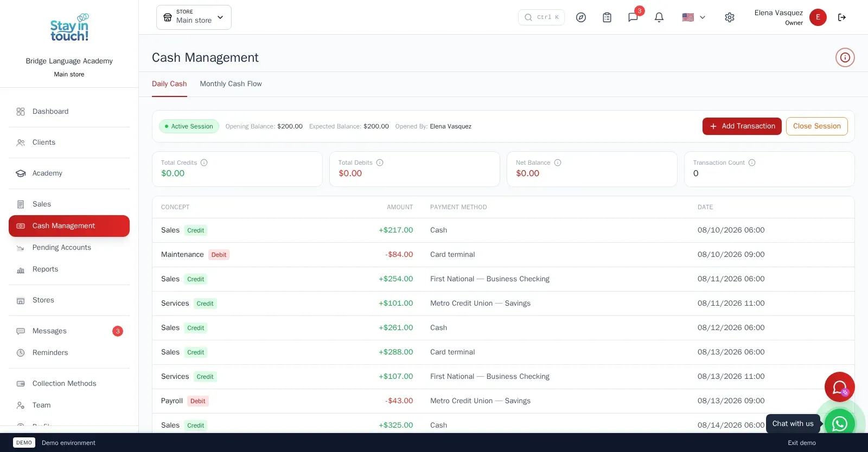The height and width of the screenshot is (452, 868).
Task: Switch to the Daily Cash tab
Action: click(x=169, y=84)
